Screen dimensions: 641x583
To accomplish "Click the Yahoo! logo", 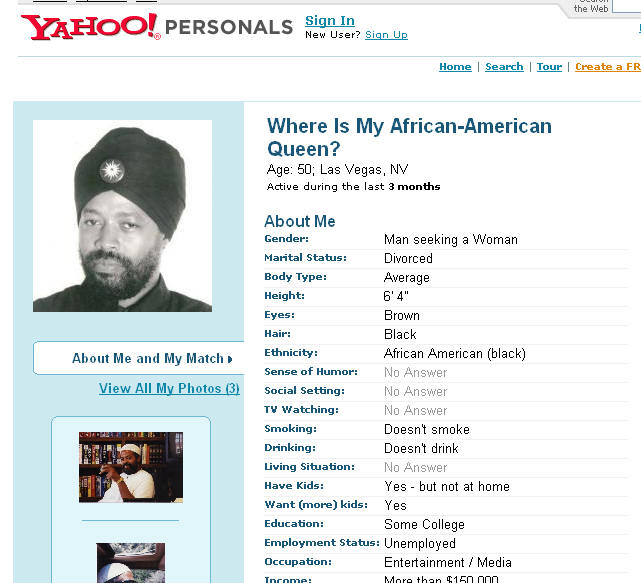I will [x=91, y=27].
